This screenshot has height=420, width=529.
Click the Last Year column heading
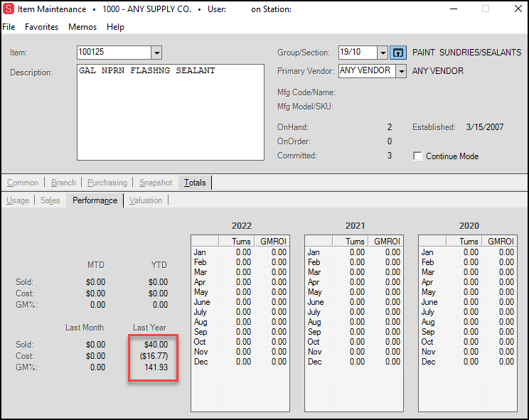[x=149, y=328]
